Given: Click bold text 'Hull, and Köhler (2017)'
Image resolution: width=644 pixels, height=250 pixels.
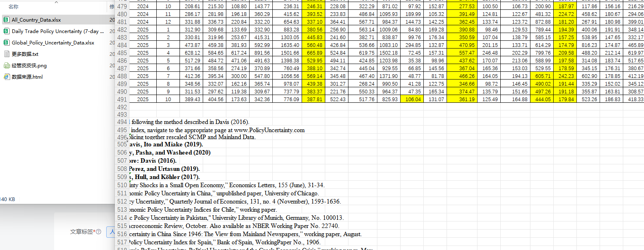Looking at the screenshot, I should (167, 177).
